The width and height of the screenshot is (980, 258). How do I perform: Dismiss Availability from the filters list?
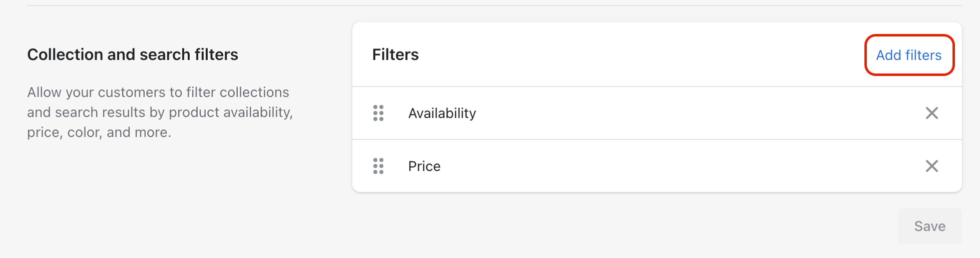tap(931, 113)
